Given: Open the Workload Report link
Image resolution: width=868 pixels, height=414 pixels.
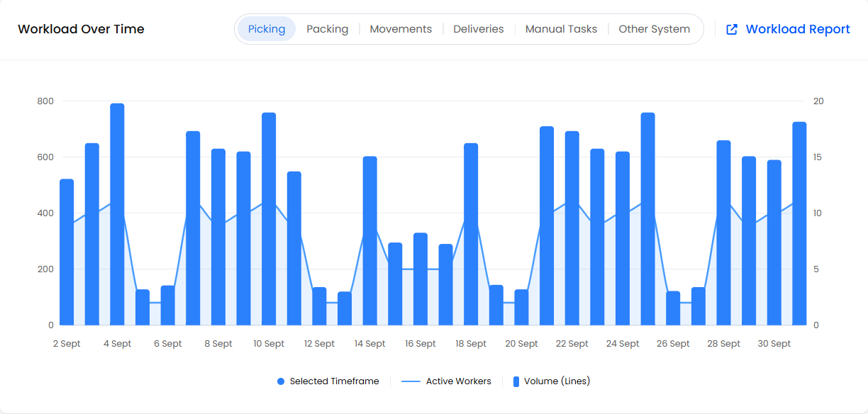Looking at the screenshot, I should tap(788, 29).
